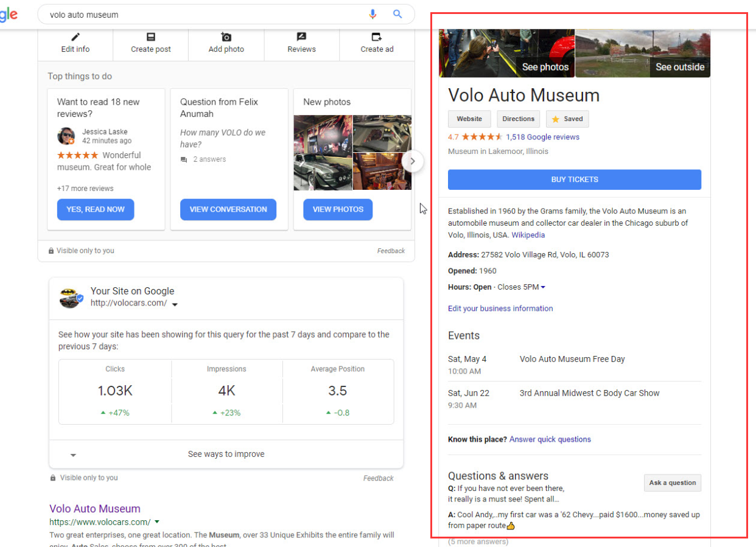Open the Create post option

pos(151,43)
